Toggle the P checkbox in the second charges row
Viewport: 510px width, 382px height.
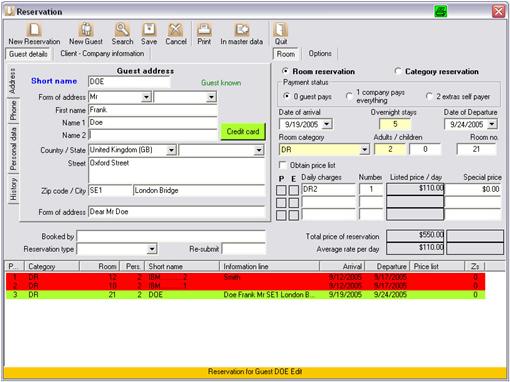pyautogui.click(x=281, y=203)
